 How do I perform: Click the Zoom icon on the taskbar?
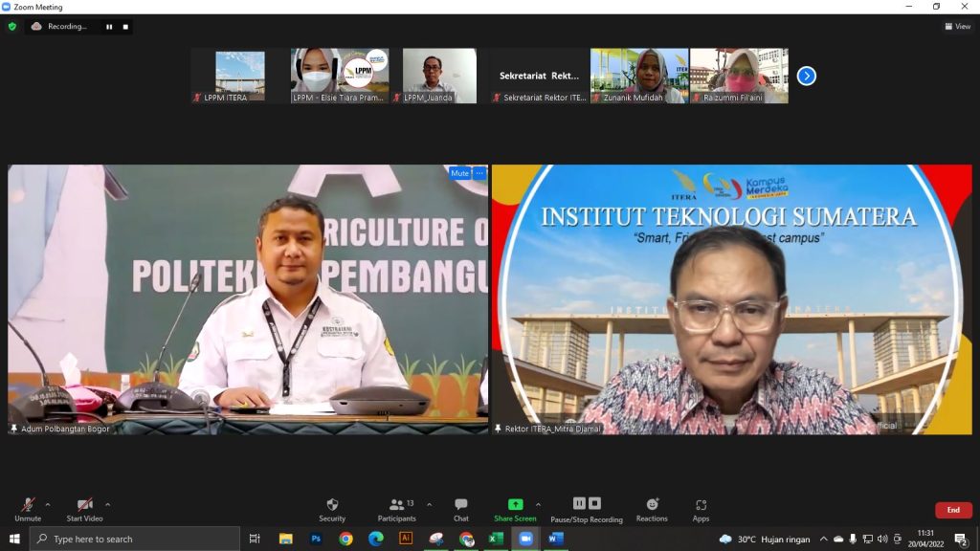[525, 539]
